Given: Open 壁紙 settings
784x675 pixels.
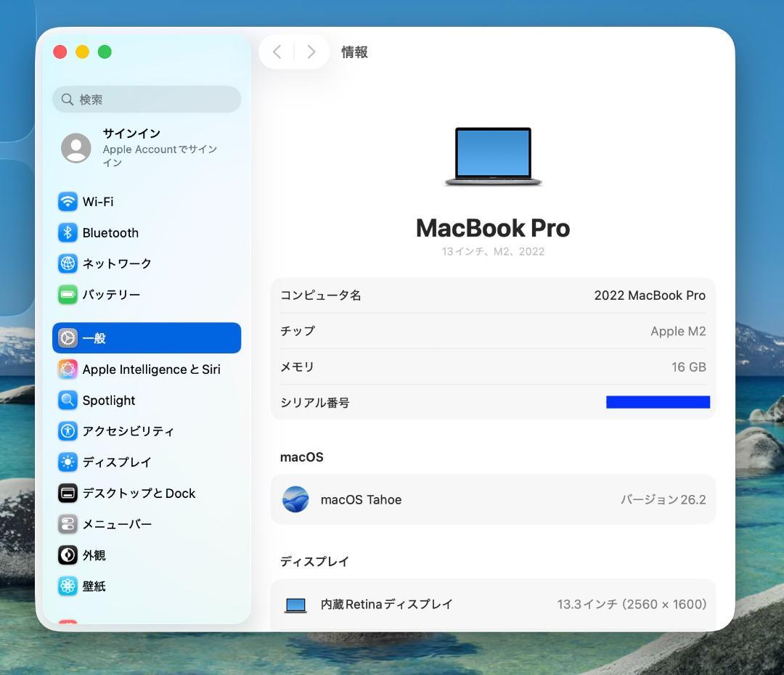Looking at the screenshot, I should click(94, 586).
